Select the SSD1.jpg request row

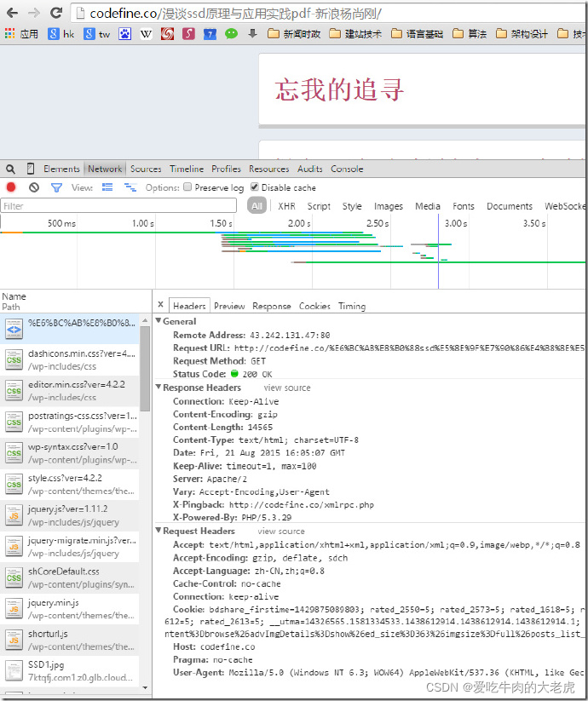click(x=70, y=671)
